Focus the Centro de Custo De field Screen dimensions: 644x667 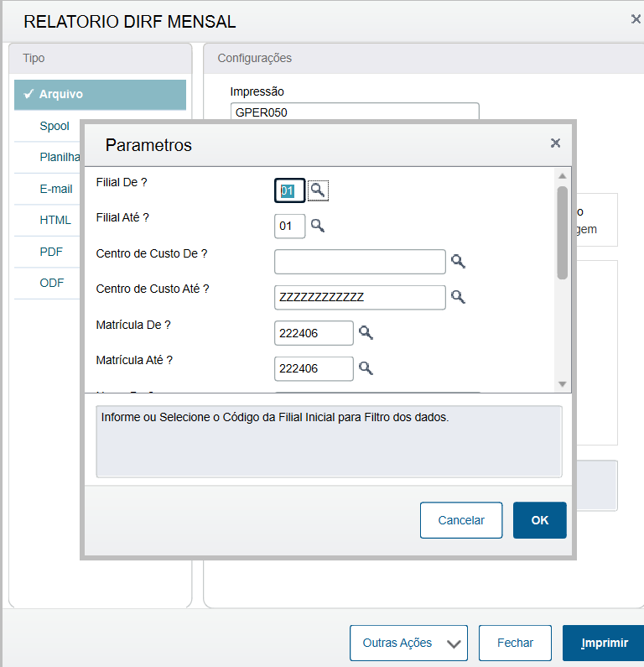coord(360,262)
